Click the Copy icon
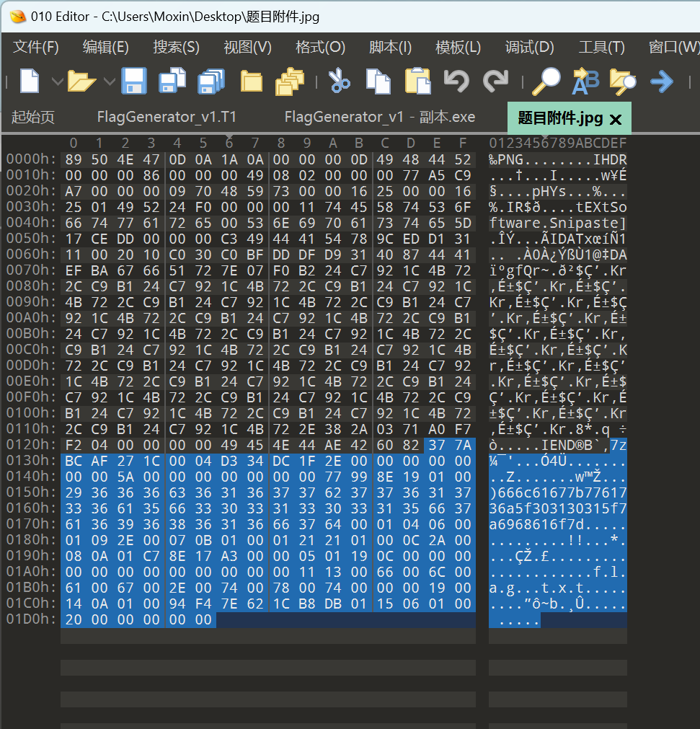The image size is (700, 729). [x=378, y=81]
